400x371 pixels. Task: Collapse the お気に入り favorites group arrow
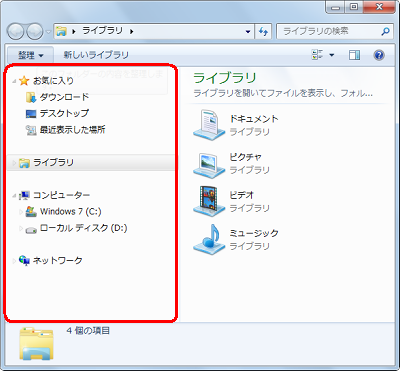(x=14, y=81)
